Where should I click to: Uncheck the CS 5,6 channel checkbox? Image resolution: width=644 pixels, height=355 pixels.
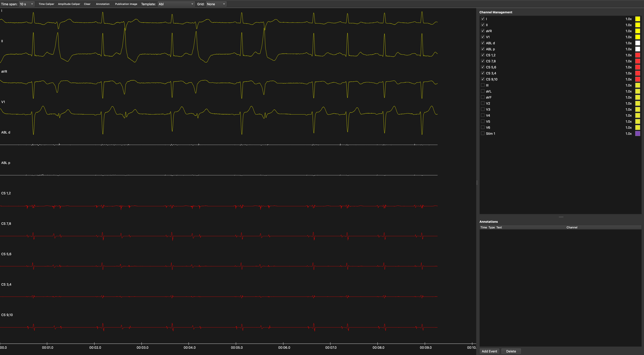coord(483,67)
